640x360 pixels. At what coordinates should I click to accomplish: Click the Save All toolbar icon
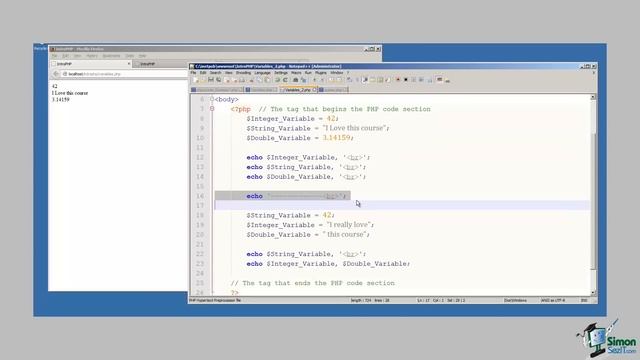[218, 80]
